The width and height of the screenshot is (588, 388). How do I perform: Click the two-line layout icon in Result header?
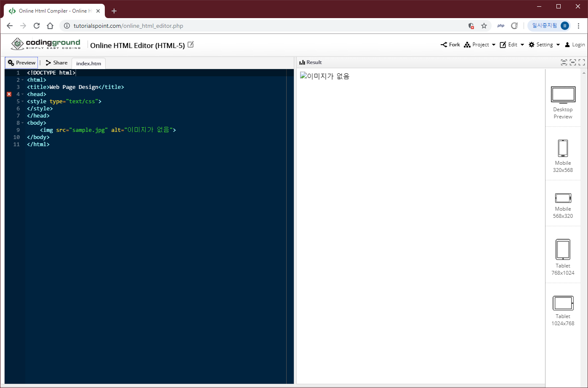(x=564, y=62)
